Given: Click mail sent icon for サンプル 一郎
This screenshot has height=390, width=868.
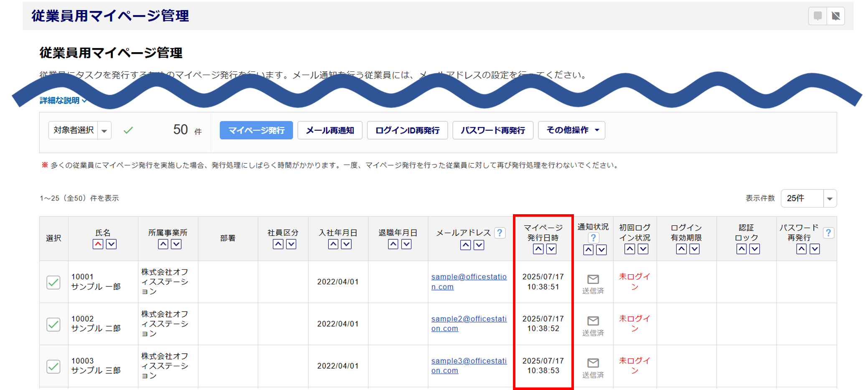Looking at the screenshot, I should tap(593, 279).
